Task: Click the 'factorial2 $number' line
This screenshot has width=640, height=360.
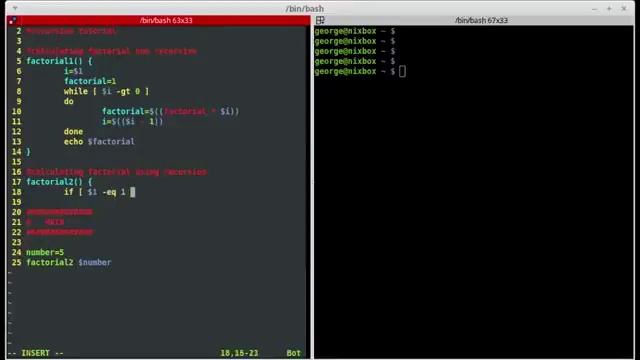Action: coord(69,262)
